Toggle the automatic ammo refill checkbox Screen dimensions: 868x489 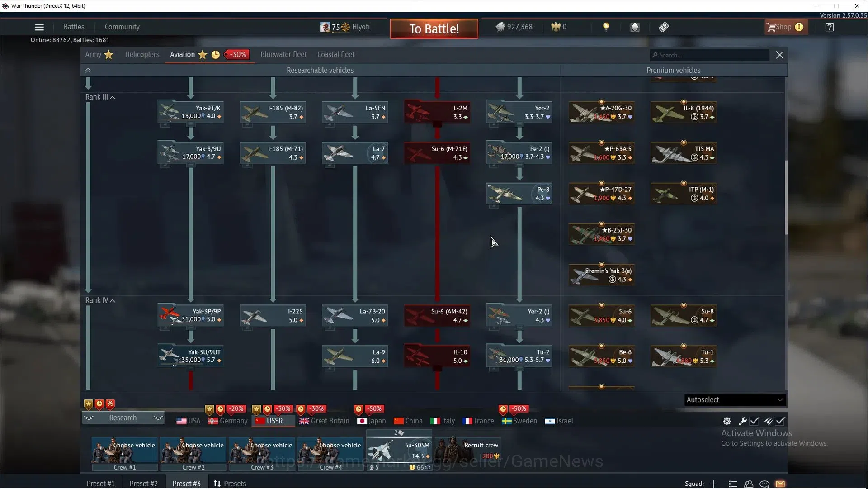click(x=780, y=421)
